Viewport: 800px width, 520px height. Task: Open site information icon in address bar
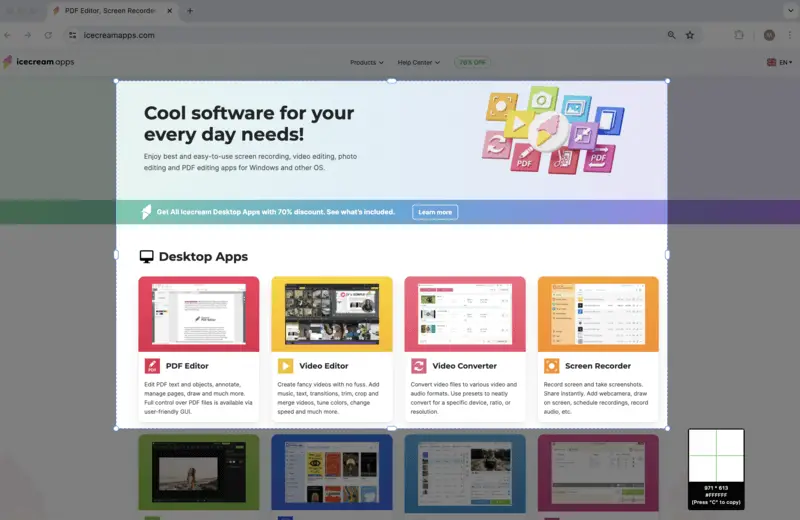pos(73,35)
